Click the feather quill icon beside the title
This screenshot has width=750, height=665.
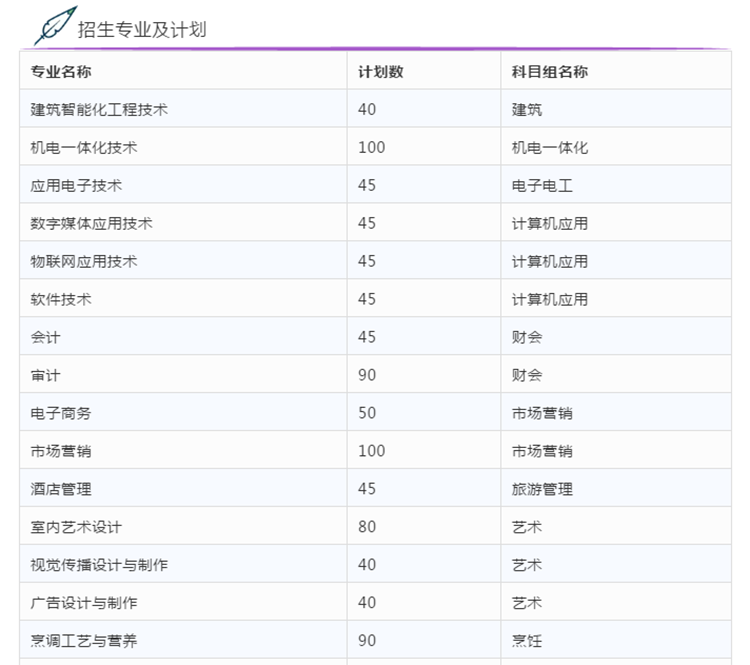coord(54,26)
